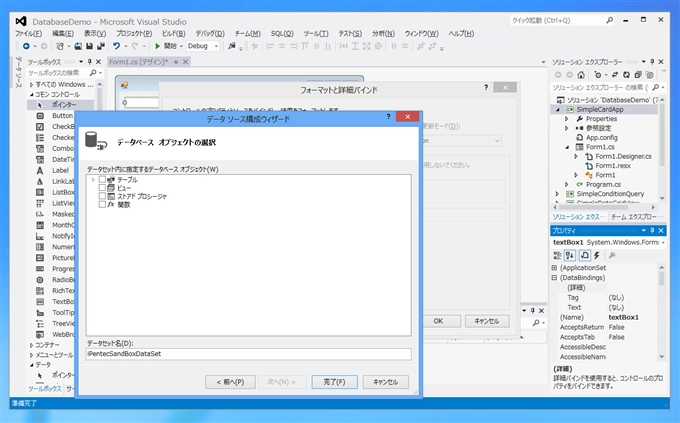Screen dimensions: 680x423
Task: Expand the 参照設定 node
Action: tap(566, 128)
